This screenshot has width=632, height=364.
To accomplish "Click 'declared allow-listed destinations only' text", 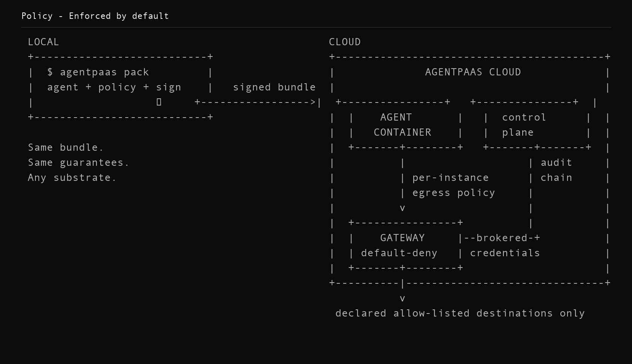I will pos(460,313).
